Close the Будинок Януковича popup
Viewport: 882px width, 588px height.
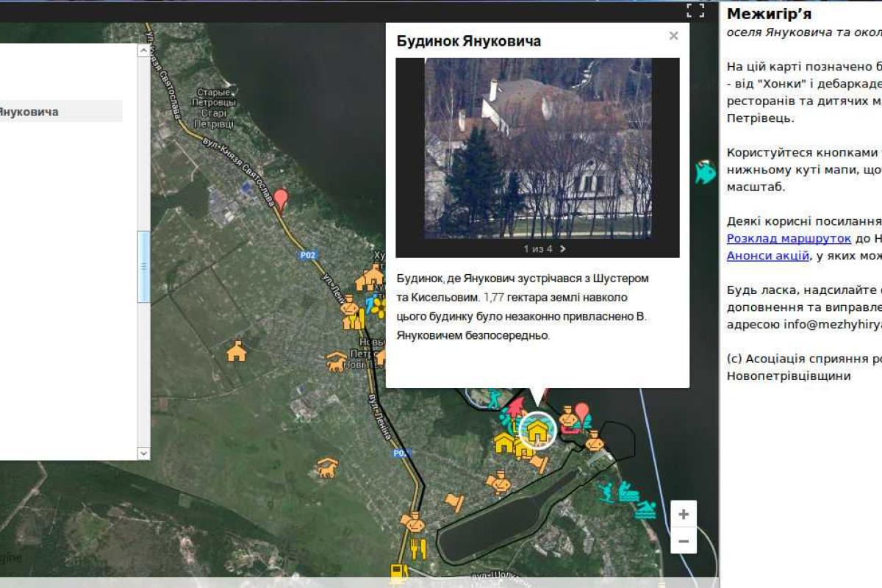[673, 36]
